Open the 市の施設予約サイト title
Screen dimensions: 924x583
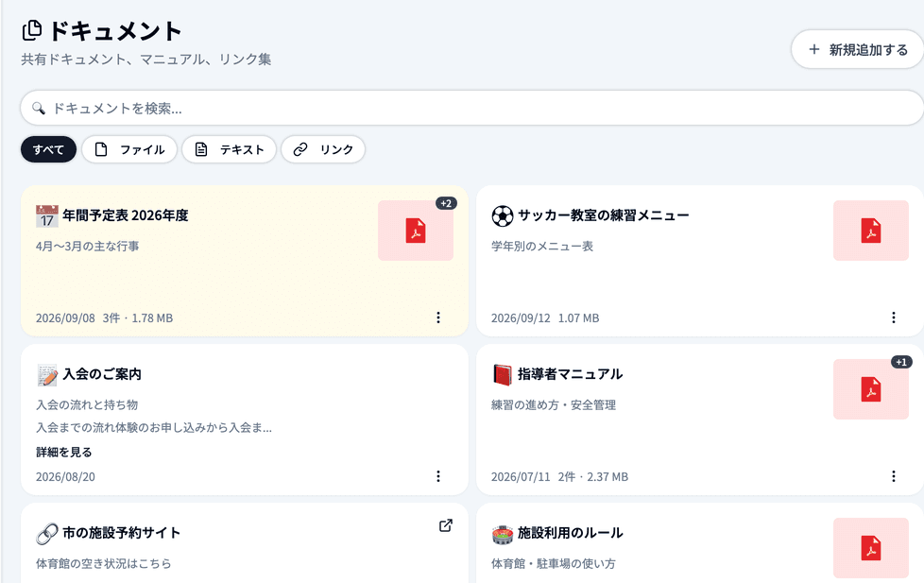click(121, 533)
